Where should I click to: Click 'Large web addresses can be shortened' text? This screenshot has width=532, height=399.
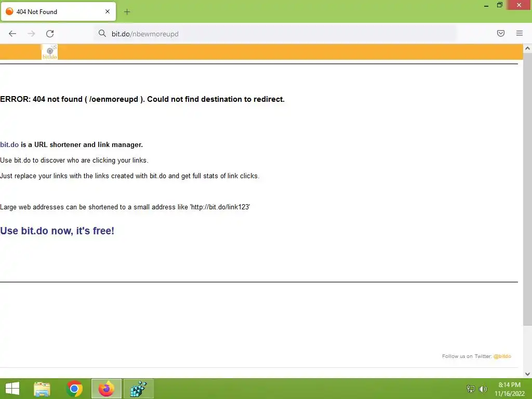[x=125, y=207]
